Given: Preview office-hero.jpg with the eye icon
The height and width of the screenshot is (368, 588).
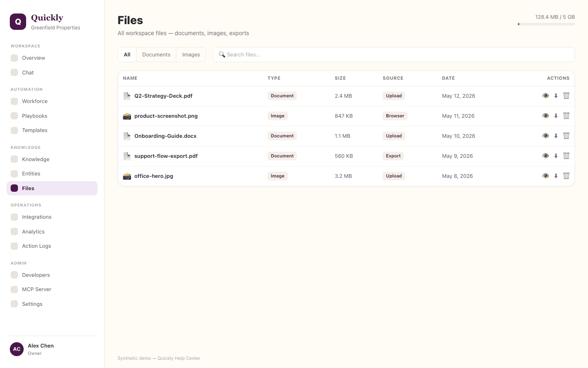Looking at the screenshot, I should (546, 176).
